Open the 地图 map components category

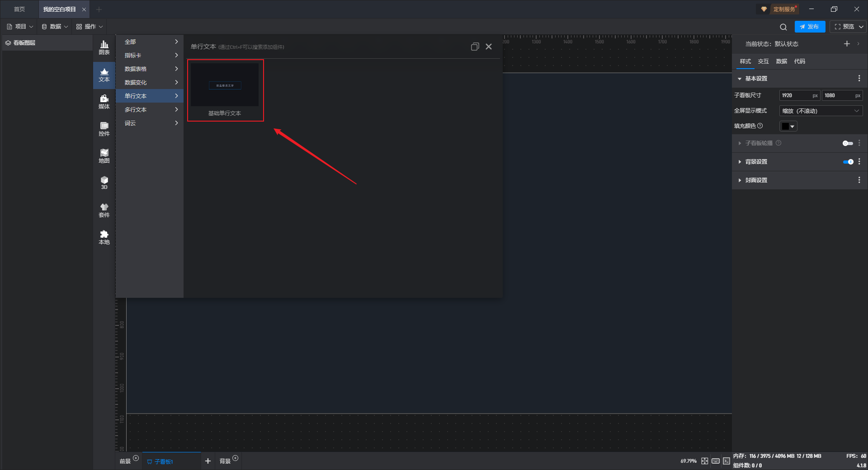[104, 155]
